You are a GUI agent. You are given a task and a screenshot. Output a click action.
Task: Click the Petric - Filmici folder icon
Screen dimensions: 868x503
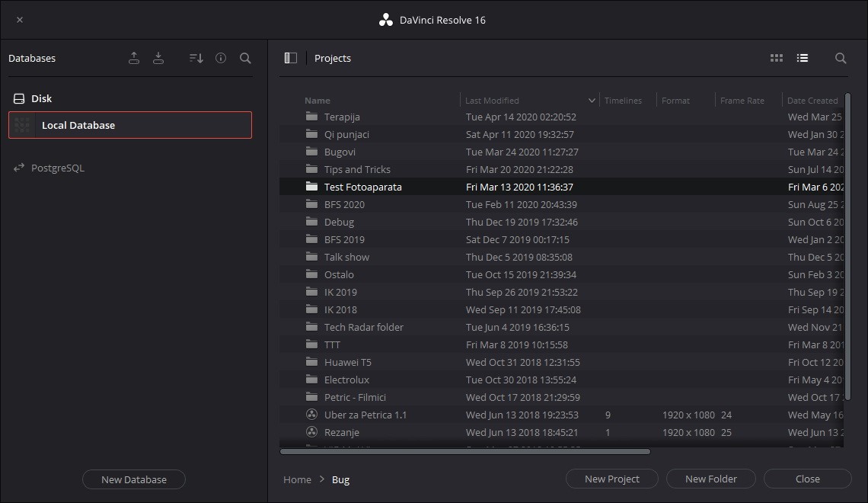pos(311,397)
